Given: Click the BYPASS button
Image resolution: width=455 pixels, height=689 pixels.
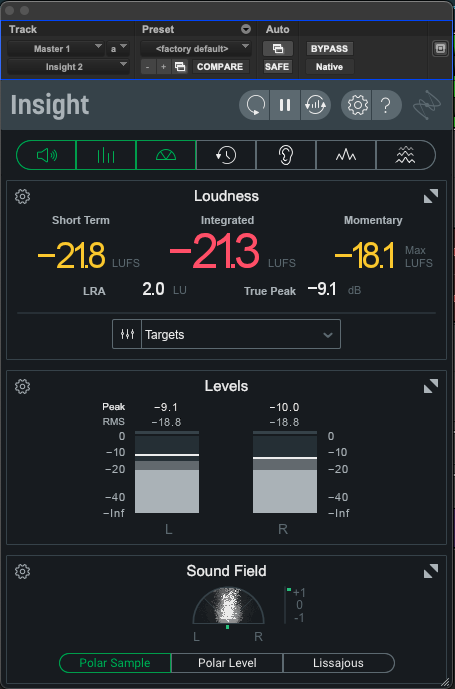Looking at the screenshot, I should point(329,48).
